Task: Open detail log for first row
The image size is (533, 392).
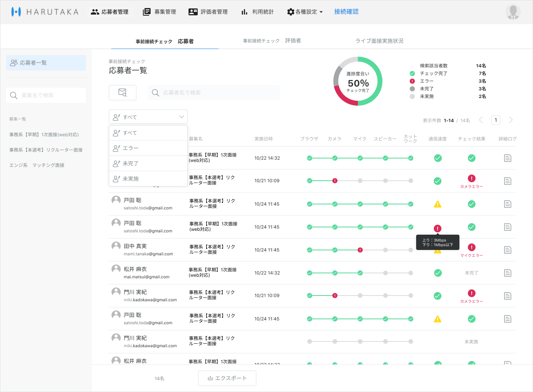Action: click(x=507, y=158)
